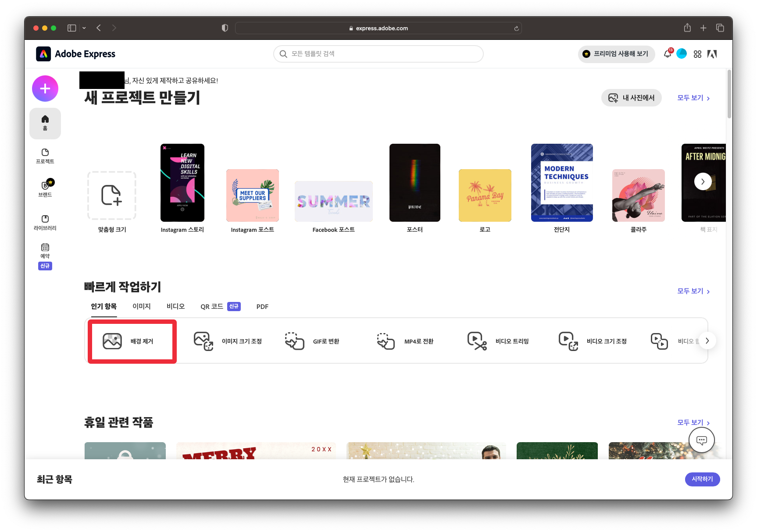Advance template carousel with right chevron

[703, 181]
